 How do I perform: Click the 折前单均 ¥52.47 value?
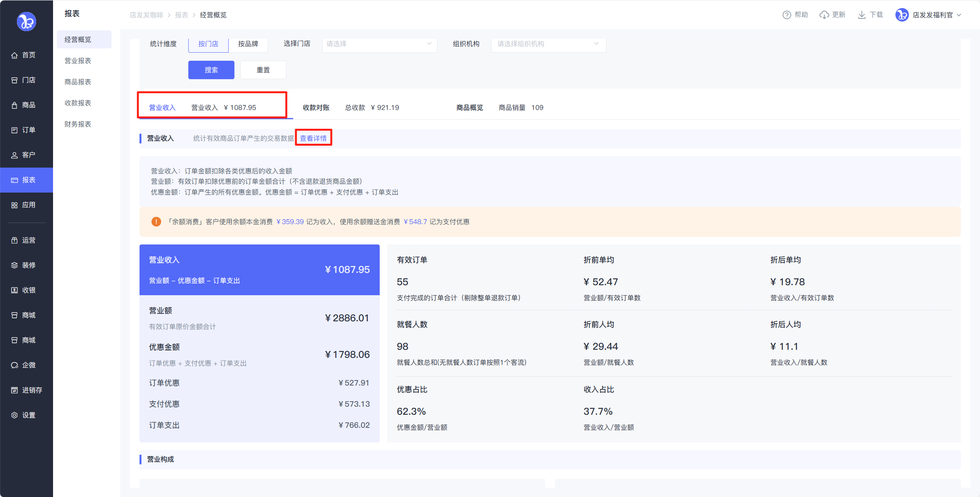(x=601, y=282)
